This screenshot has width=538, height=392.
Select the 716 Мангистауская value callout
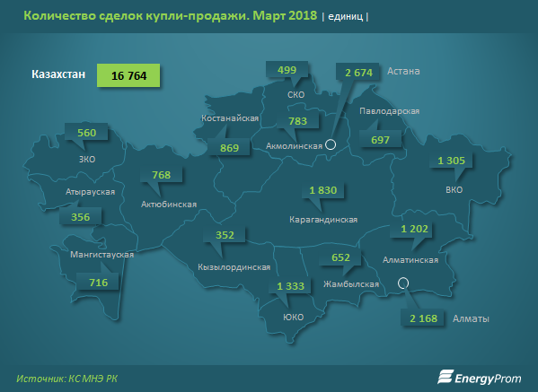98,282
